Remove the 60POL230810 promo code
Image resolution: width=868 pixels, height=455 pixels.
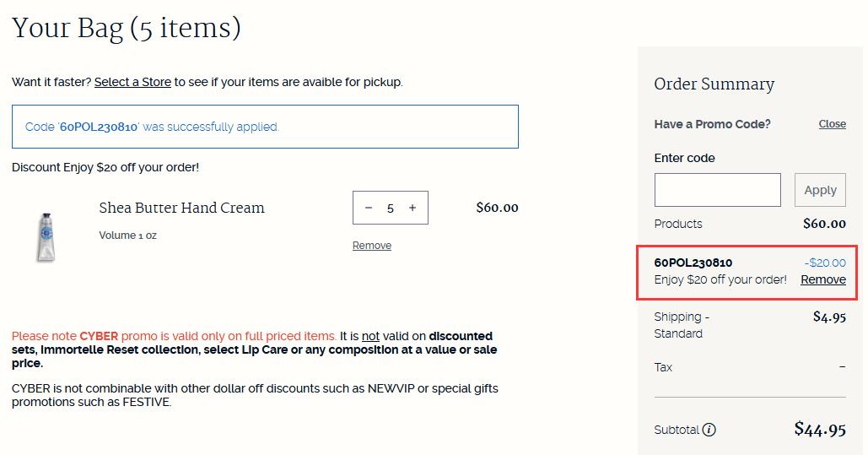click(x=823, y=279)
